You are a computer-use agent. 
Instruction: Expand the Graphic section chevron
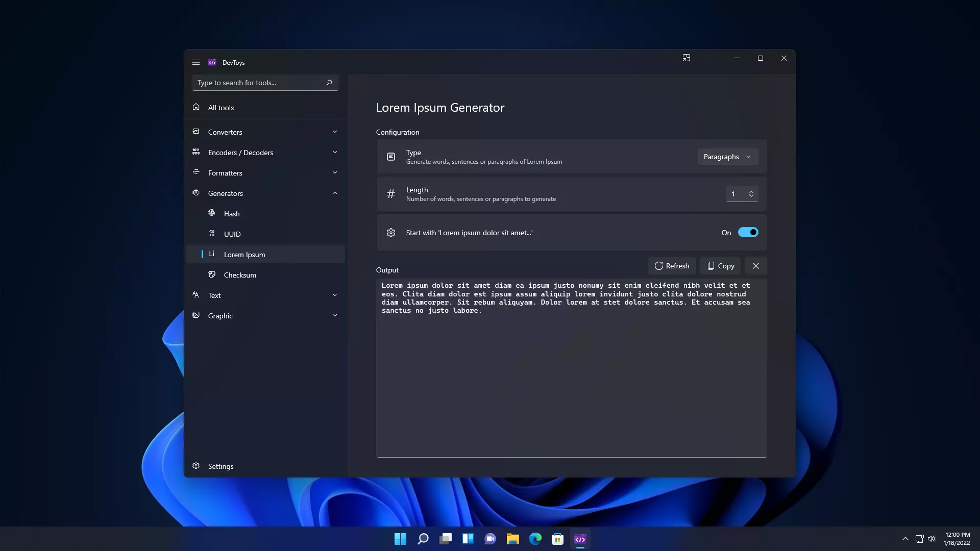coord(335,315)
